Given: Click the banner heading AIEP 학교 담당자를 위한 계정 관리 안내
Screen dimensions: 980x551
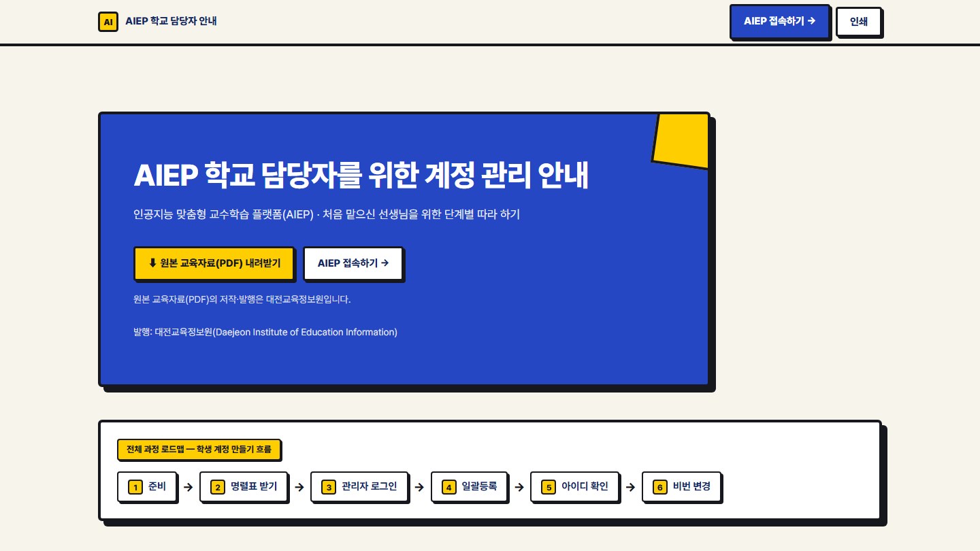Looking at the screenshot, I should (361, 176).
